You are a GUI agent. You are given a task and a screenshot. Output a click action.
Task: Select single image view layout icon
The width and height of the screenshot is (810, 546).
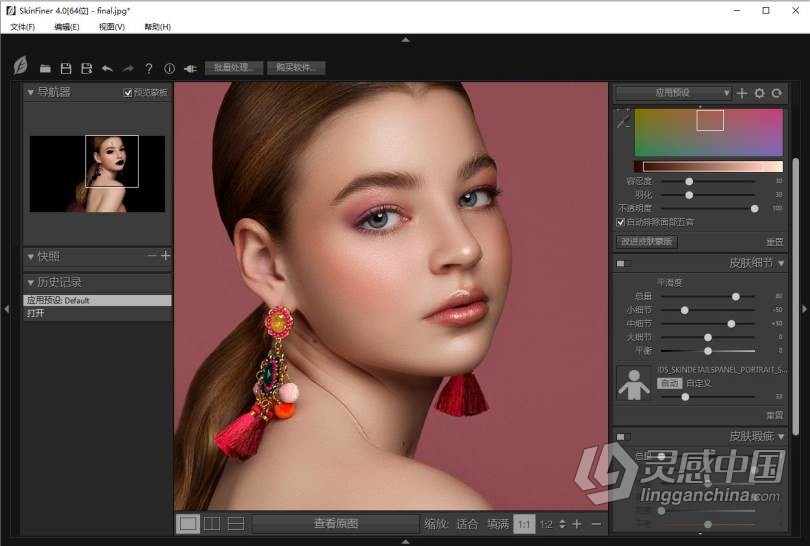[187, 523]
